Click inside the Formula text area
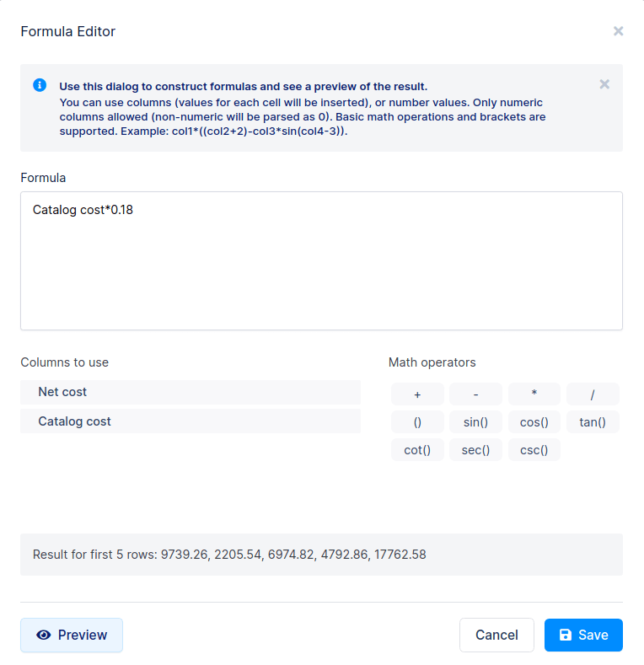The width and height of the screenshot is (644, 665). pos(321,260)
